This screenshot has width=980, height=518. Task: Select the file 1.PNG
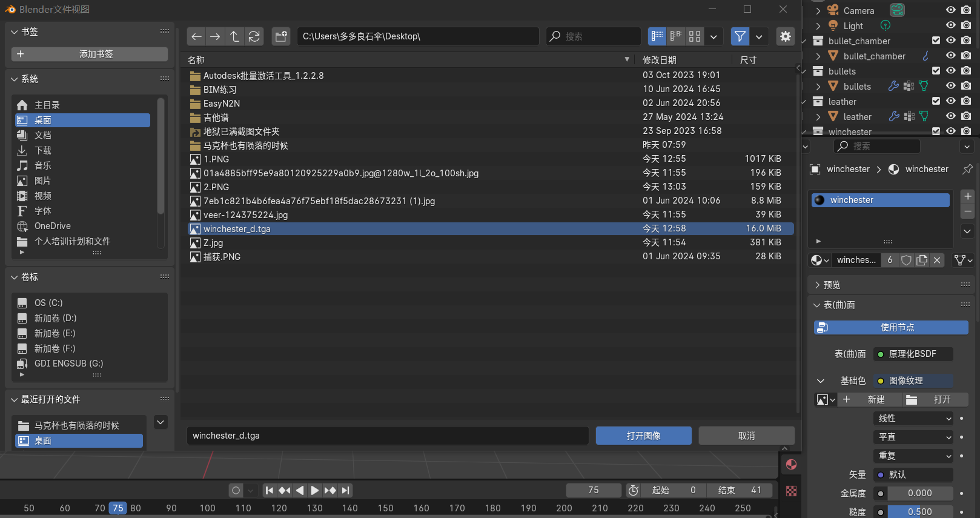(x=491, y=159)
